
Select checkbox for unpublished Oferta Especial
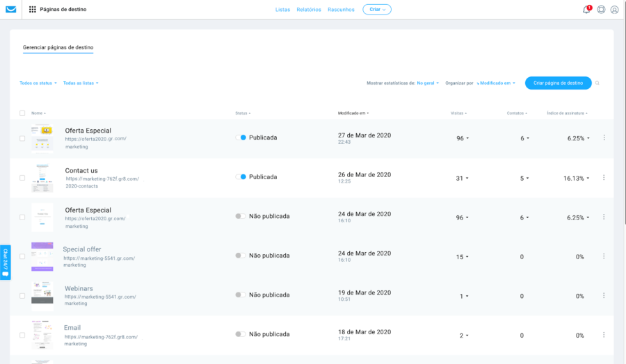pos(22,217)
